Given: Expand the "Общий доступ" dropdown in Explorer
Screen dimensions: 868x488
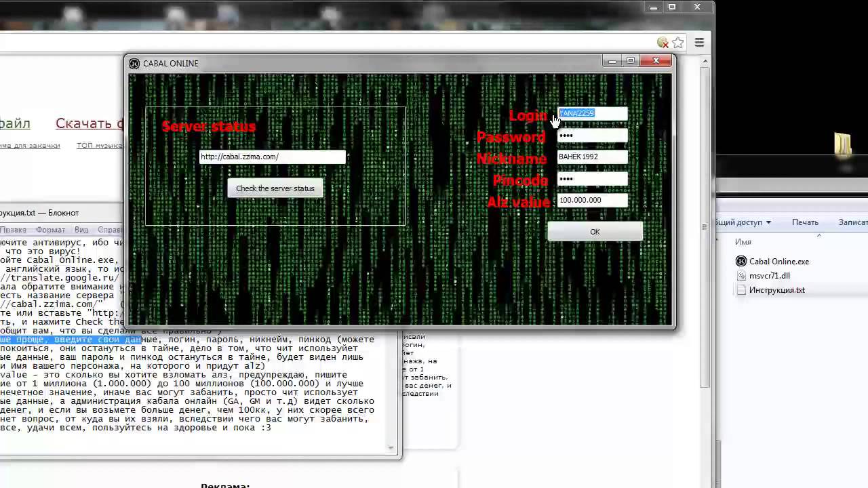Looking at the screenshot, I should [744, 222].
